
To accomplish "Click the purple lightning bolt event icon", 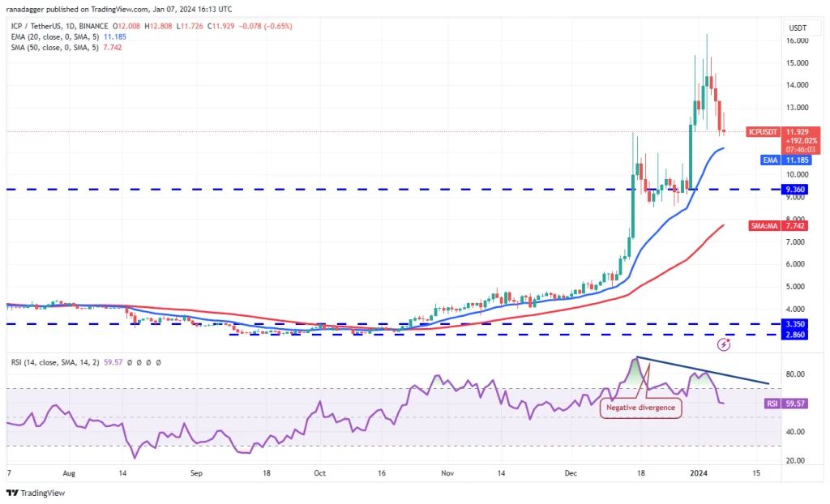I will click(725, 344).
